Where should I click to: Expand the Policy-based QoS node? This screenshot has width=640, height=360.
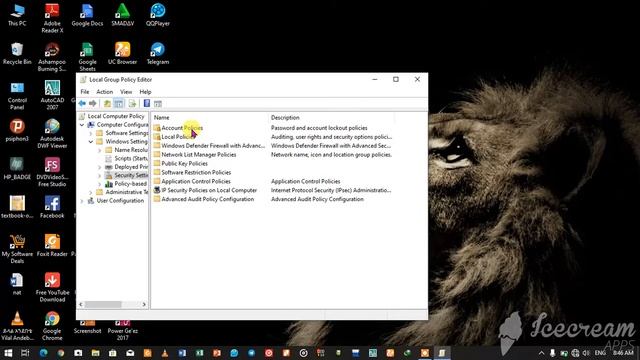(99, 184)
